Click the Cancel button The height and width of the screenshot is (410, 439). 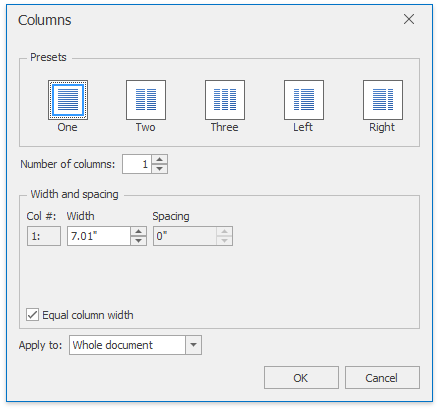(x=382, y=378)
